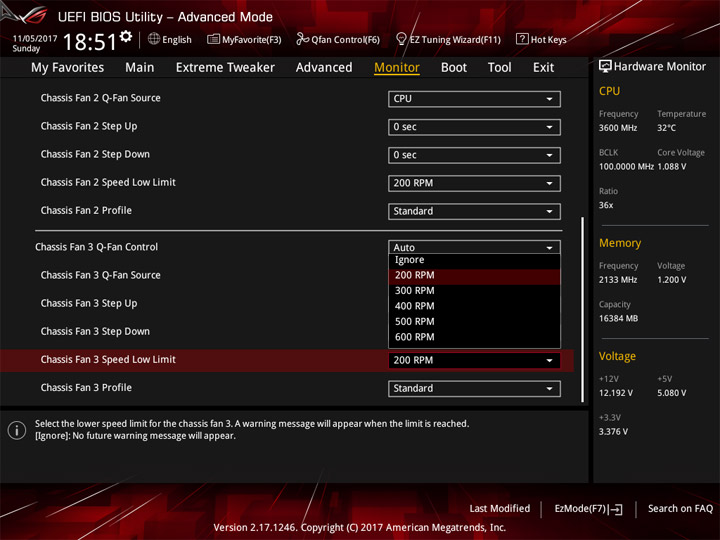The height and width of the screenshot is (540, 720).
Task: Click the +5V reading 5.080 V
Action: pyautogui.click(x=672, y=393)
